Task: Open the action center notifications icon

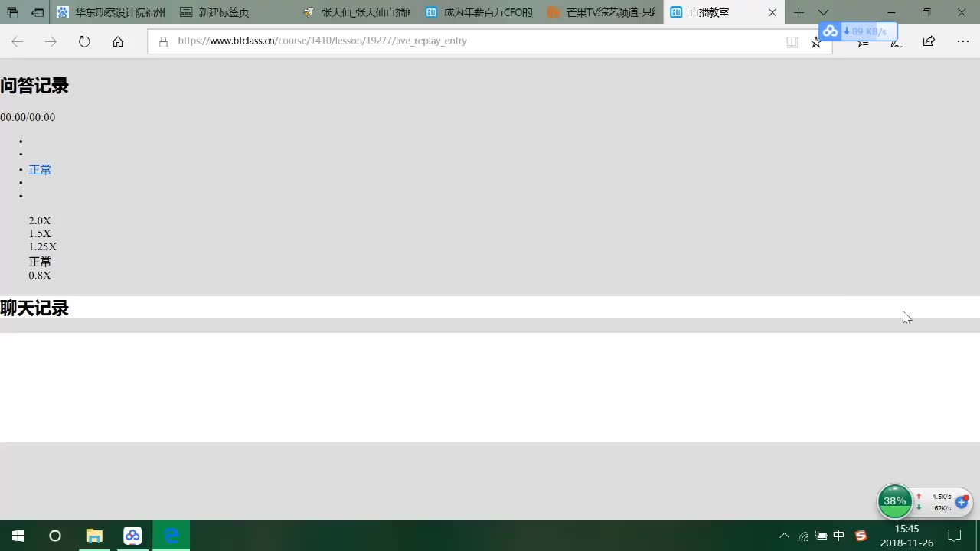Action: 955,536
